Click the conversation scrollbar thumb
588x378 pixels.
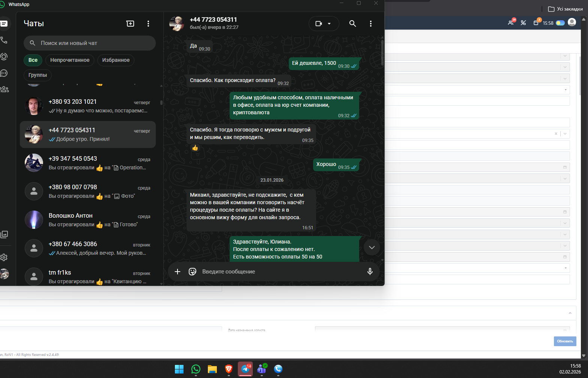pyautogui.click(x=382, y=52)
